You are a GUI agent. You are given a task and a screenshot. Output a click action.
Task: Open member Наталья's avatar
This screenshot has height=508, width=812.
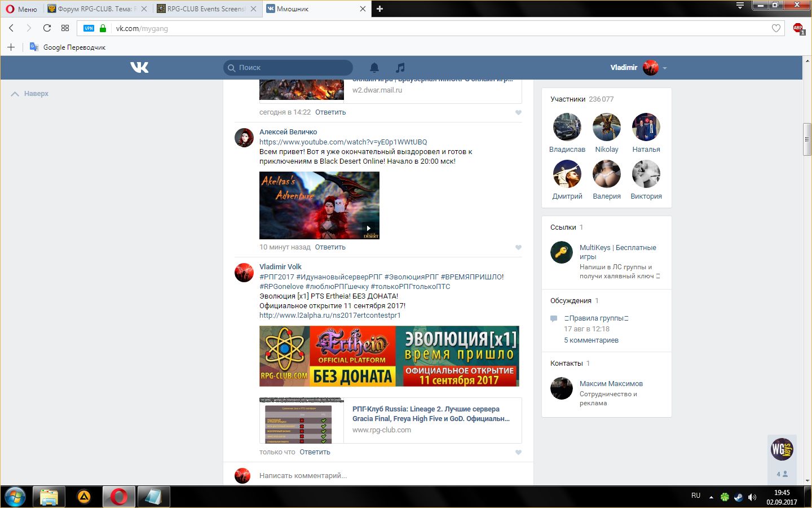(646, 127)
